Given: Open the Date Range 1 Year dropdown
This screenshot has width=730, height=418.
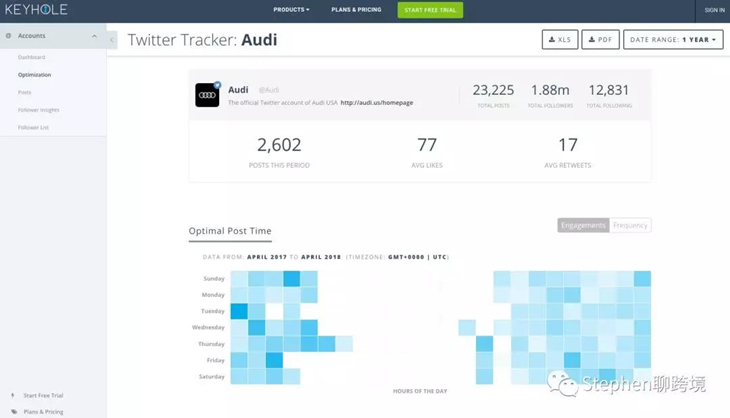Looking at the screenshot, I should [x=673, y=40].
